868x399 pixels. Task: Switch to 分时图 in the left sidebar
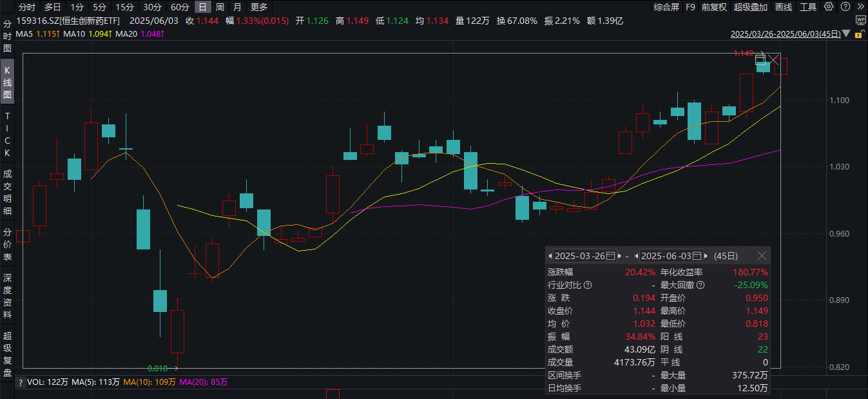pyautogui.click(x=8, y=35)
